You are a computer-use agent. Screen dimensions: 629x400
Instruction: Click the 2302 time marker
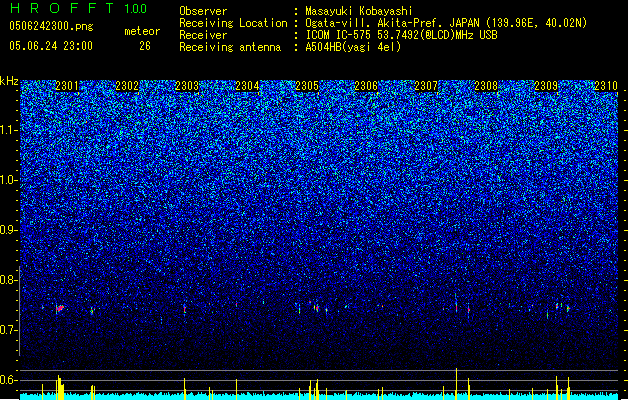pyautogui.click(x=127, y=86)
